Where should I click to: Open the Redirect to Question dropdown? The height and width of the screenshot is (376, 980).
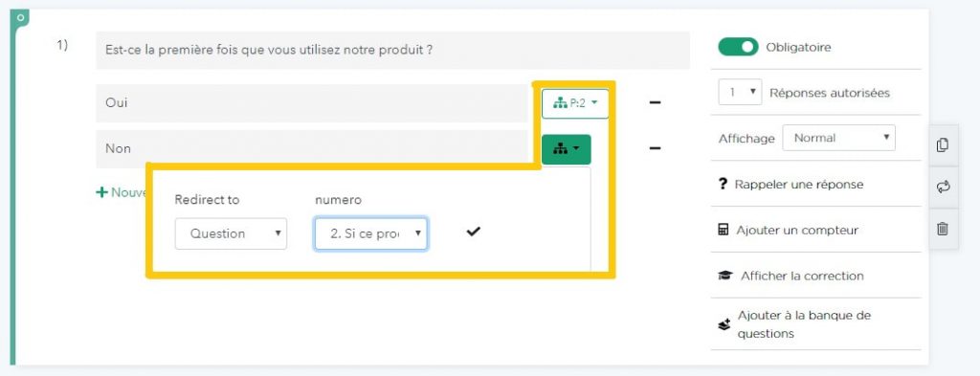pyautogui.click(x=231, y=233)
